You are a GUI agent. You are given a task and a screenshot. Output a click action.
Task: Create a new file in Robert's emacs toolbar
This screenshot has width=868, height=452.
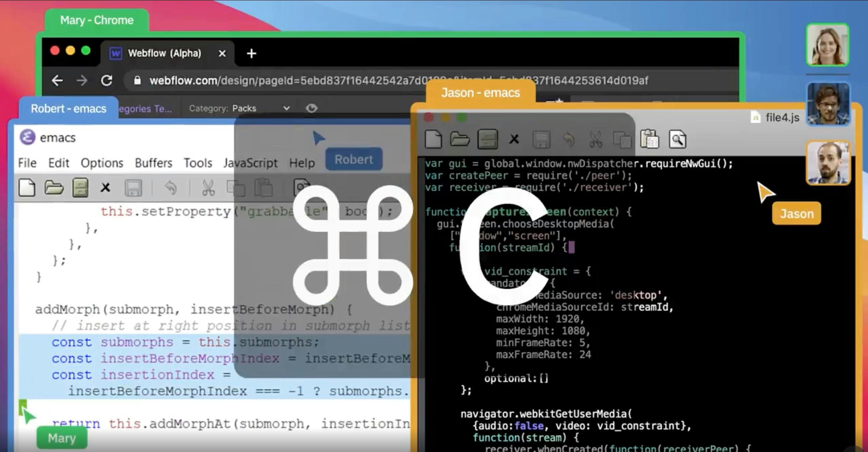[x=27, y=187]
